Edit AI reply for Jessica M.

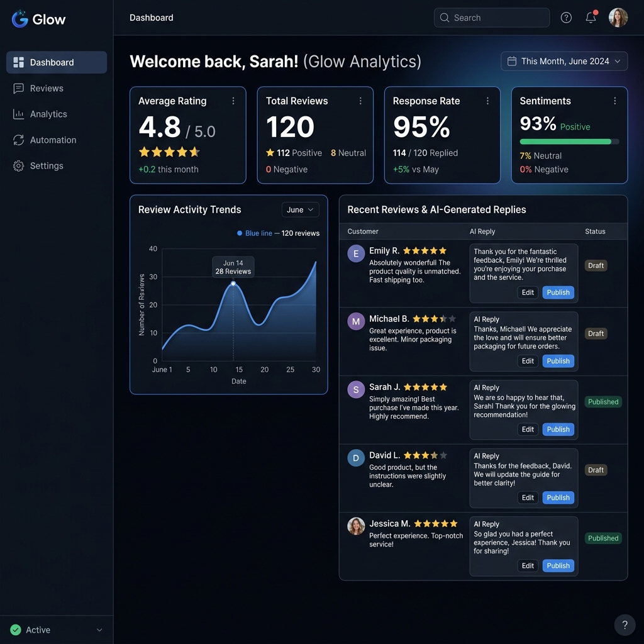528,565
